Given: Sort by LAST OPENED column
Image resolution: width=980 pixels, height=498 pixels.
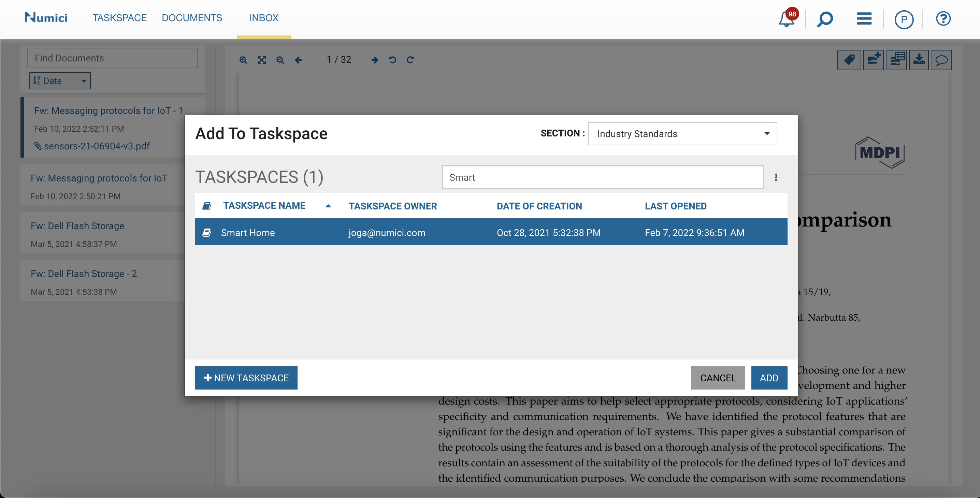Looking at the screenshot, I should click(x=676, y=206).
